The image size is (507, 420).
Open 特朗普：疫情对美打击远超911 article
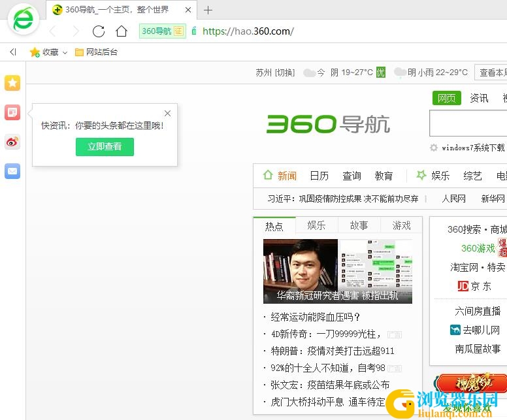(x=333, y=351)
